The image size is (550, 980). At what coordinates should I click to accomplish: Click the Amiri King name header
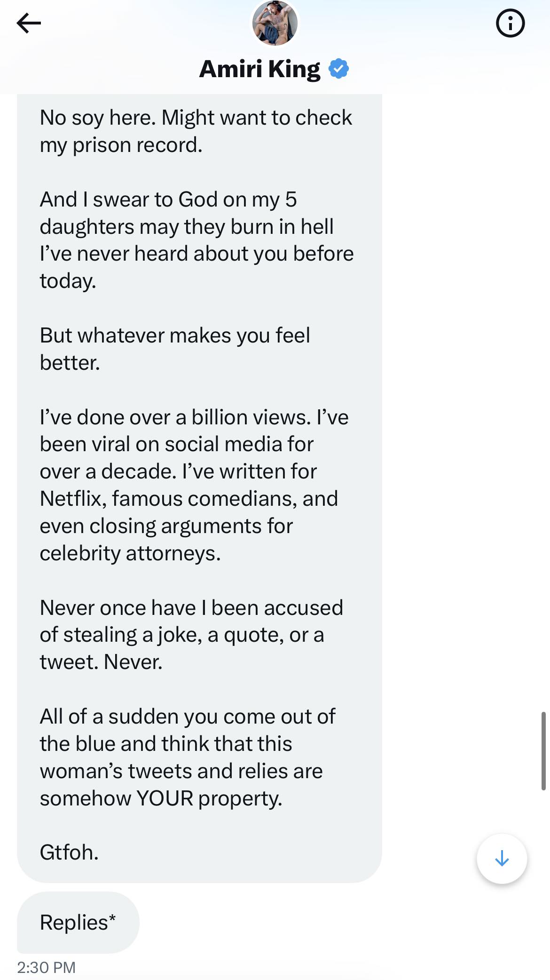pyautogui.click(x=259, y=69)
